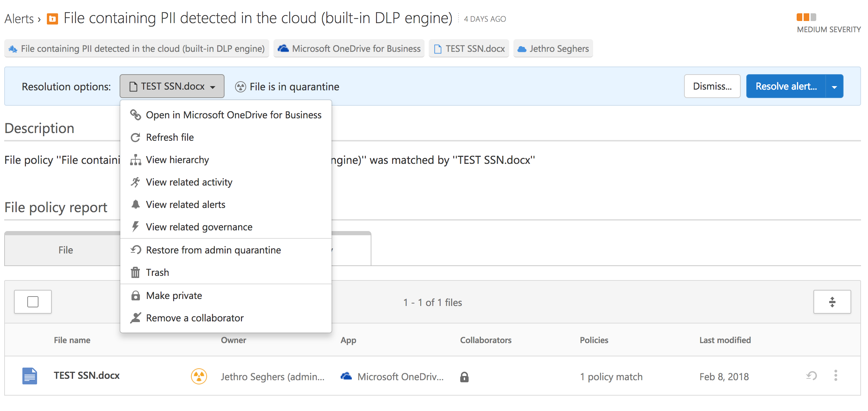The height and width of the screenshot is (411, 868).
Task: Sort by the Last modified column header
Action: click(725, 340)
